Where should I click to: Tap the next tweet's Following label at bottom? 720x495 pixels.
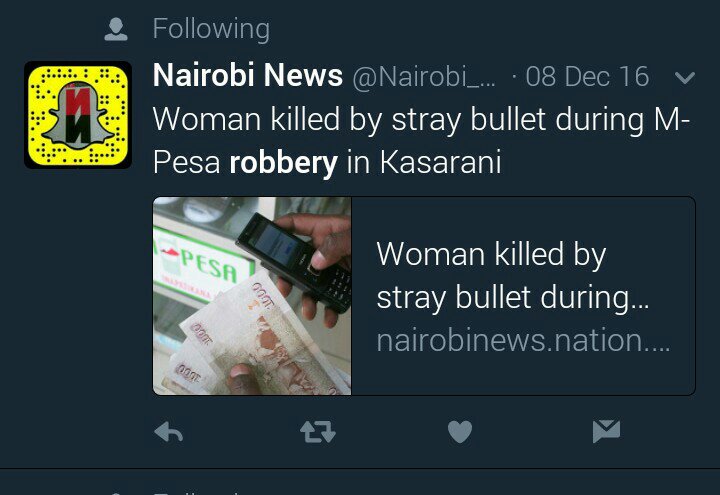(x=197, y=492)
